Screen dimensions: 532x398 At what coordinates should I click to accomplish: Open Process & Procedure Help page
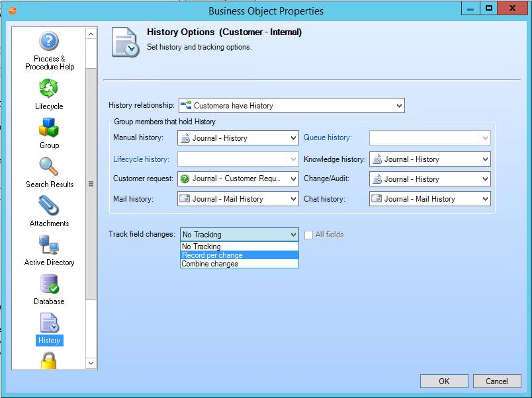tap(50, 51)
